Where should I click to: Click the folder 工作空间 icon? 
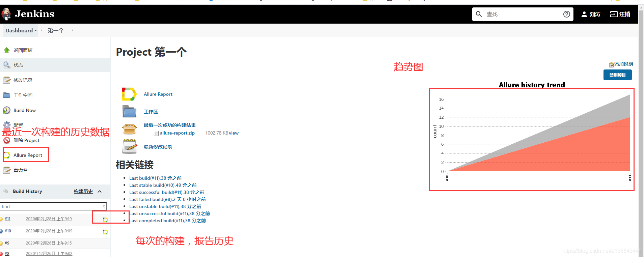tap(6, 95)
